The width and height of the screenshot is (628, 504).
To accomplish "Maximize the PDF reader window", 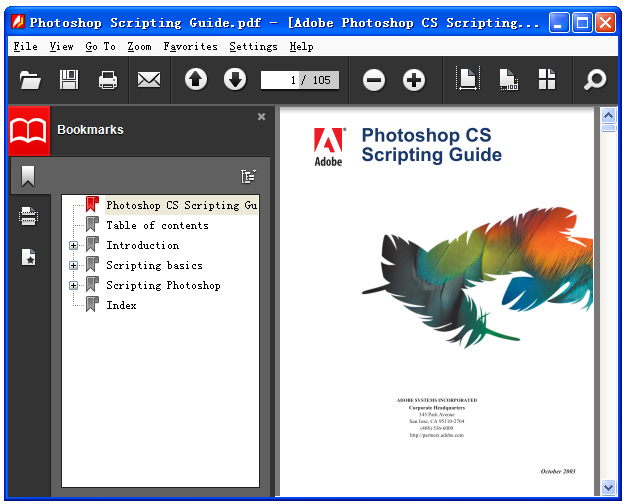I will 582,22.
